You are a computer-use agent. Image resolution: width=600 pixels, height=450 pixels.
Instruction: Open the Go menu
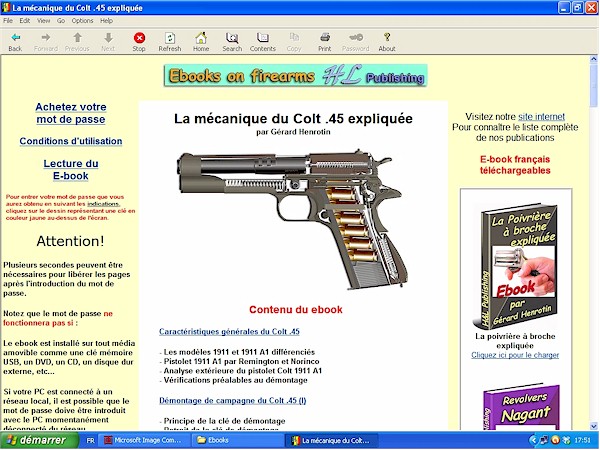point(61,21)
